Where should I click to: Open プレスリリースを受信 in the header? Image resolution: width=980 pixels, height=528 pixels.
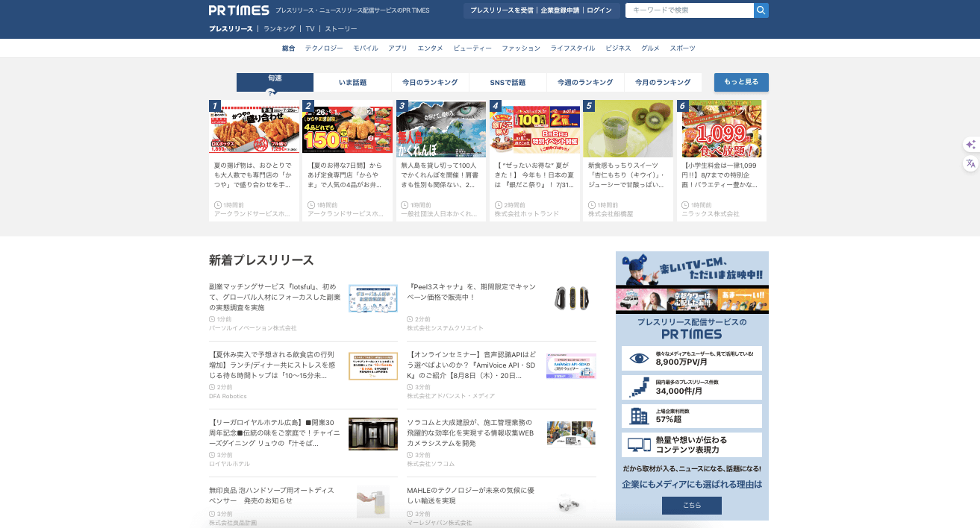[x=502, y=10]
